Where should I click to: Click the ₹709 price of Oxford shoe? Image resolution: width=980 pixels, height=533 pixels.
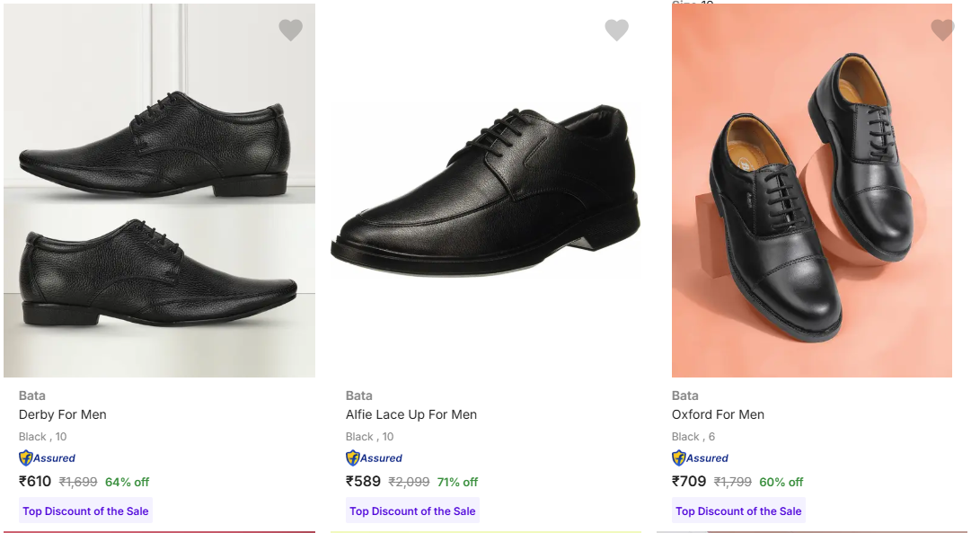point(690,482)
